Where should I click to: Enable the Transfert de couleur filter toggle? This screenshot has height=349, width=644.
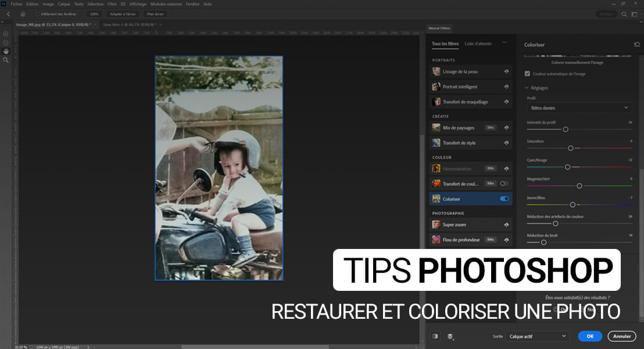pos(504,184)
